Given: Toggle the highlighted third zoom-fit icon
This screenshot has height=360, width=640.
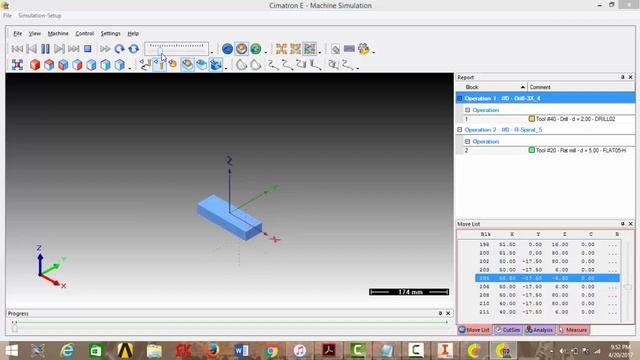Looking at the screenshot, I should [x=310, y=49].
